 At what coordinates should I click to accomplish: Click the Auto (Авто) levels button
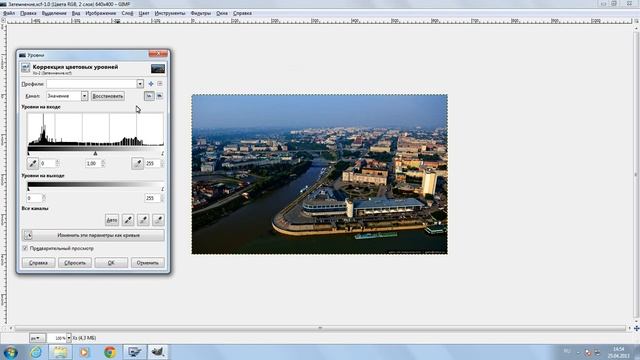click(x=111, y=220)
